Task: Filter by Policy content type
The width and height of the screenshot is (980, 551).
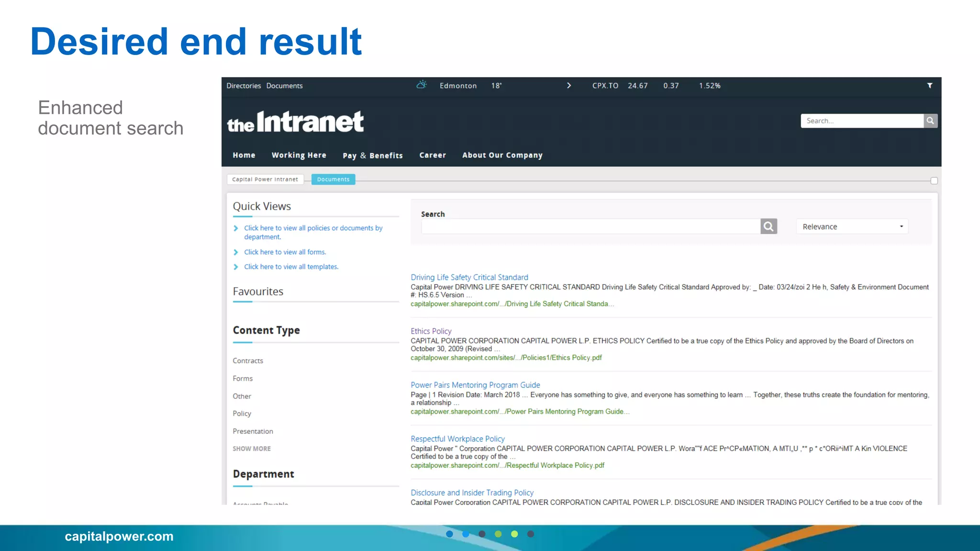Action: tap(242, 413)
